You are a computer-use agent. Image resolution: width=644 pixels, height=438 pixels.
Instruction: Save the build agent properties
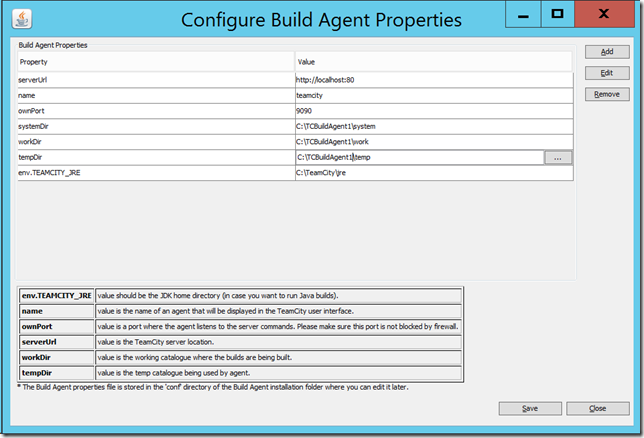coord(530,408)
